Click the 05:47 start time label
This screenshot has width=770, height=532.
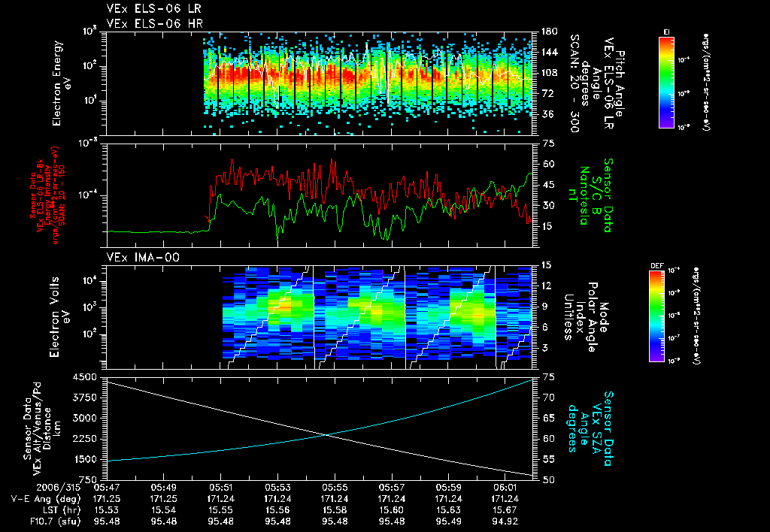[107, 488]
